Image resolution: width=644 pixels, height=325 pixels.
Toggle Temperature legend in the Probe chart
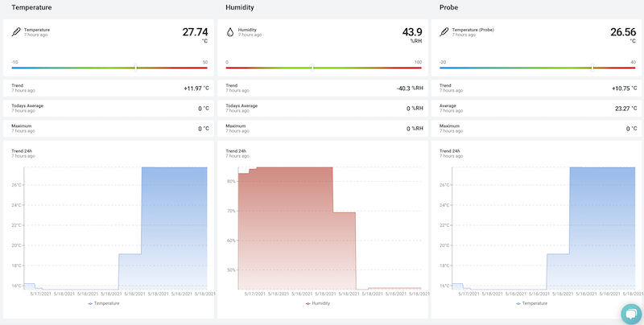pos(535,303)
